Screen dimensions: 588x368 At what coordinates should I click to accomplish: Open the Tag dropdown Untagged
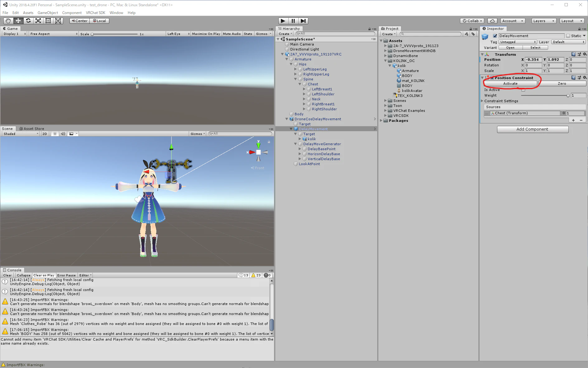518,42
